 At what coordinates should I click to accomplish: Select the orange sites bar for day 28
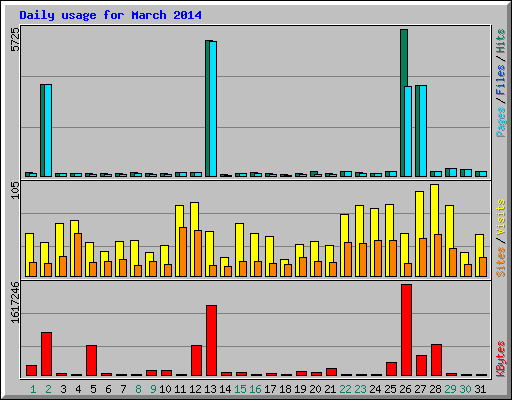click(x=438, y=255)
